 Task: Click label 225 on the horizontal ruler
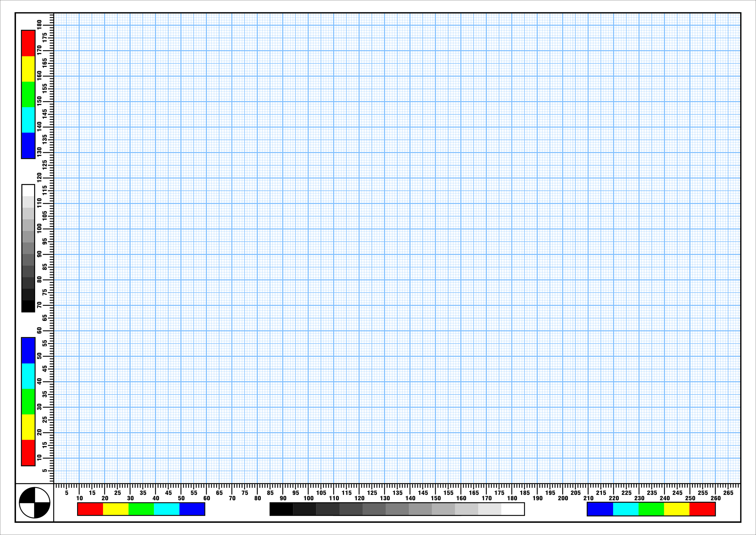(626, 493)
